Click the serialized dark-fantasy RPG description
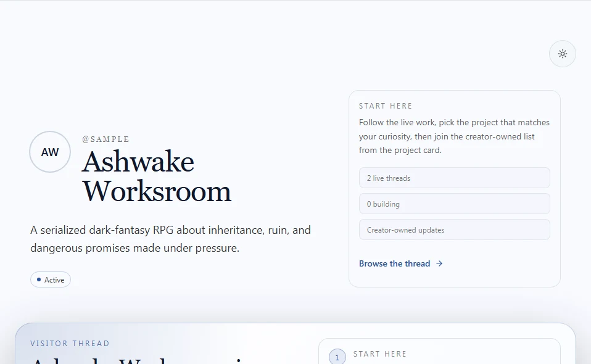The width and height of the screenshot is (591, 364). point(170,239)
